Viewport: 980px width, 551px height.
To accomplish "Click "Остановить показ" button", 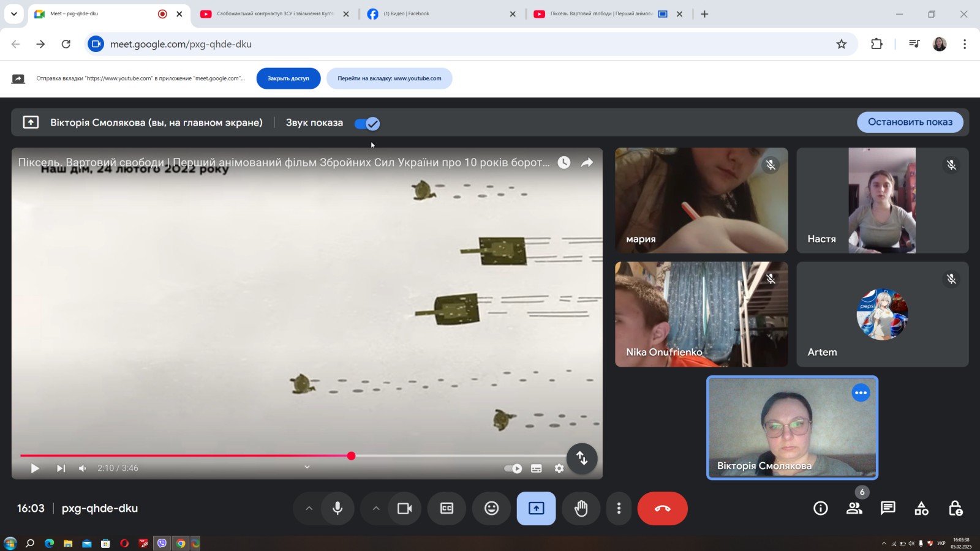I will click(x=910, y=122).
